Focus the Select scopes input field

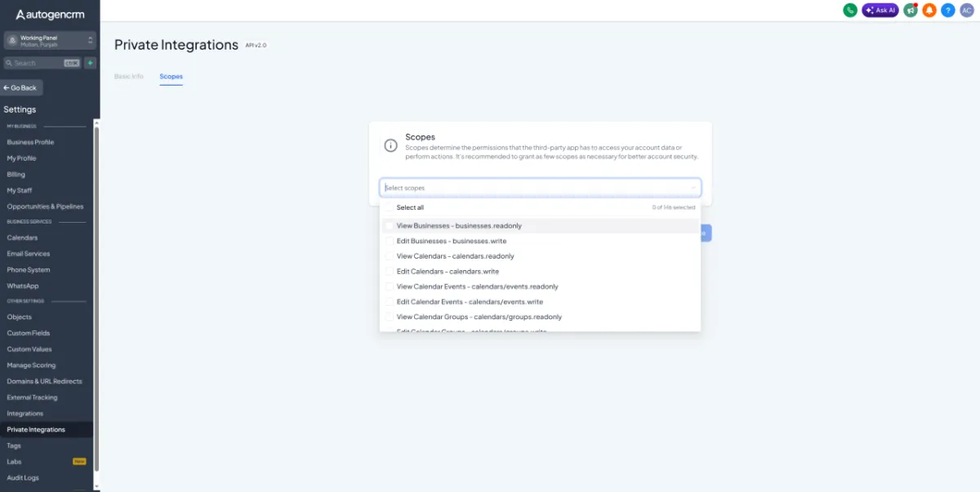pyautogui.click(x=540, y=188)
